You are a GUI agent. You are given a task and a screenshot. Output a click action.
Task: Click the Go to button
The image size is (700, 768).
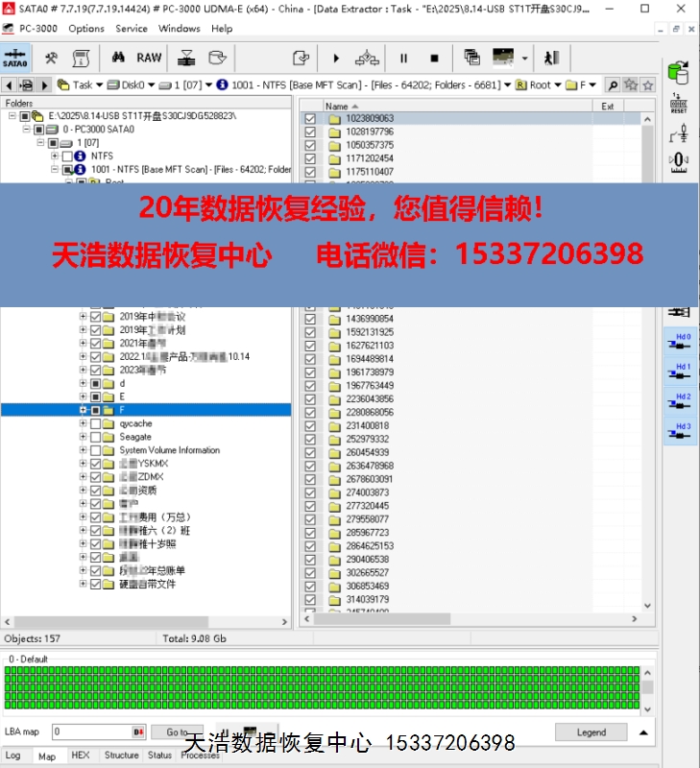pos(178,732)
